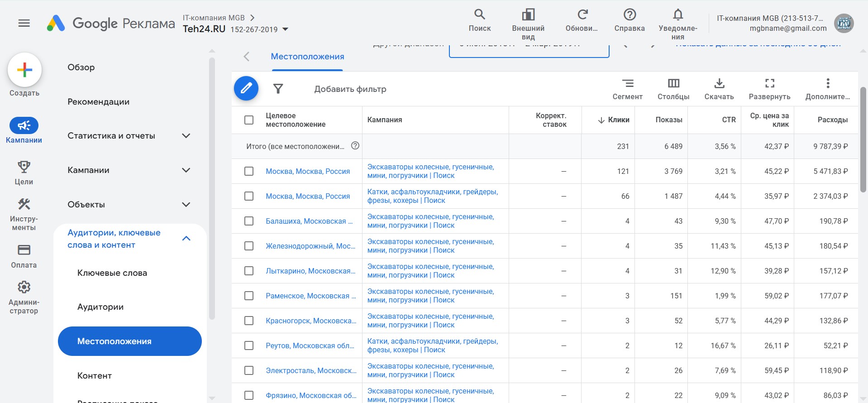Open campaign link in Реутов row
Viewport: 868px width, 403px height.
coord(433,345)
